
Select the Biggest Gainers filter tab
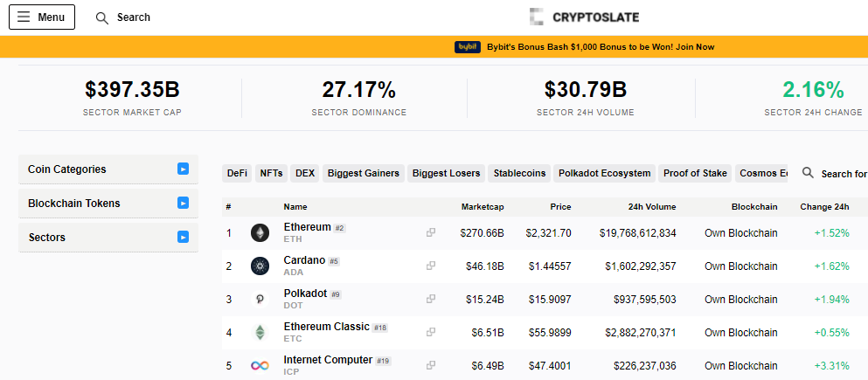363,173
